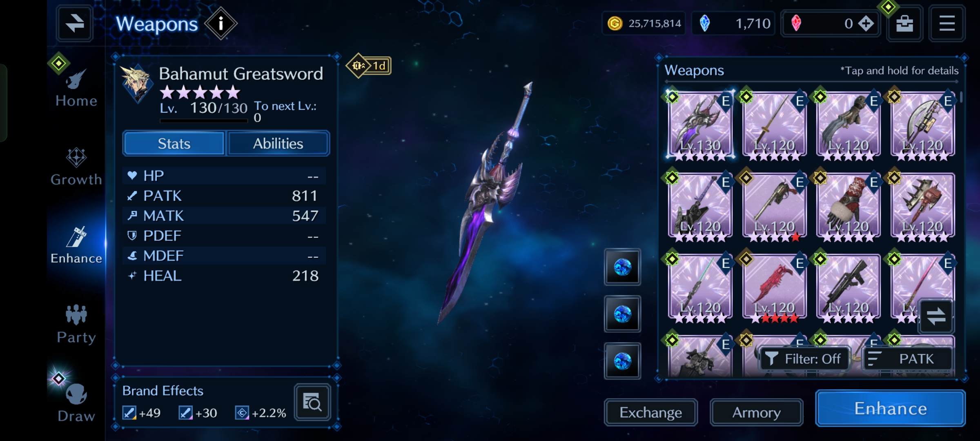Select the red Lv.120 gunblade weapon thumbnail
Image resolution: width=980 pixels, height=441 pixels.
(774, 287)
